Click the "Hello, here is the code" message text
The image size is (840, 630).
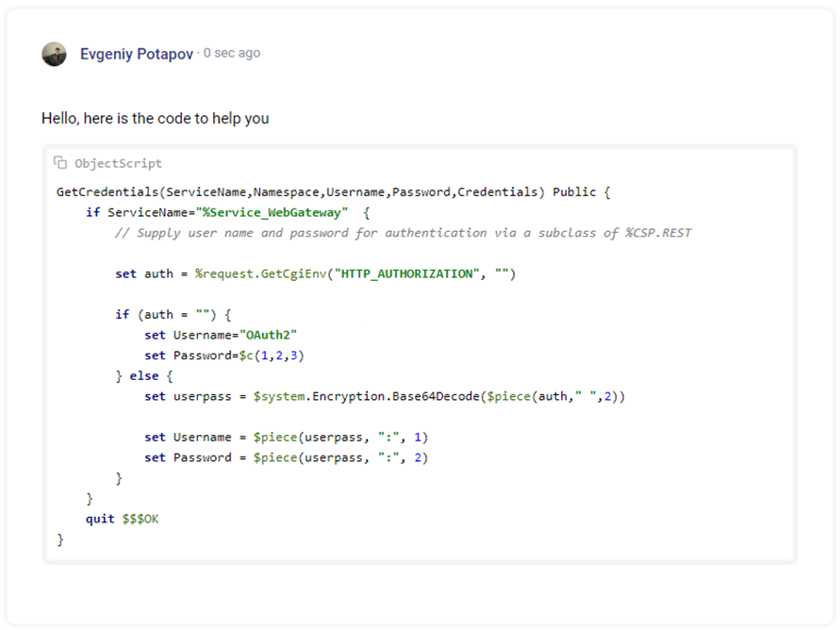click(x=155, y=118)
